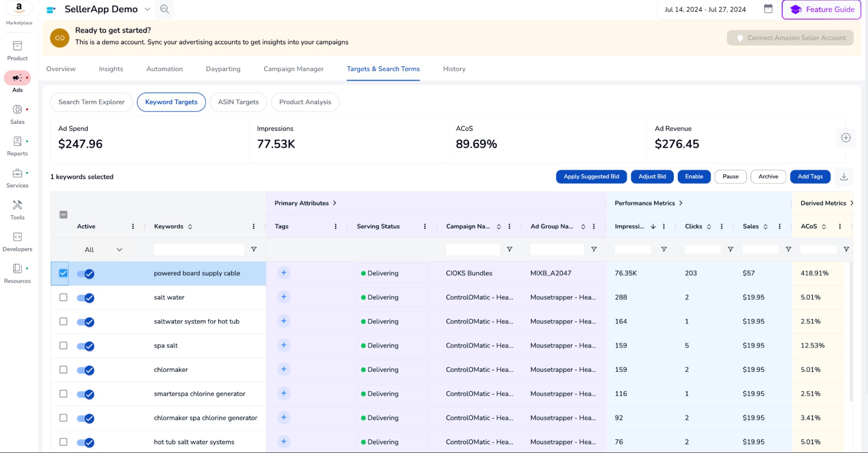Open the Ads section in sidebar
Screen dimensions: 868x453
coord(17,79)
